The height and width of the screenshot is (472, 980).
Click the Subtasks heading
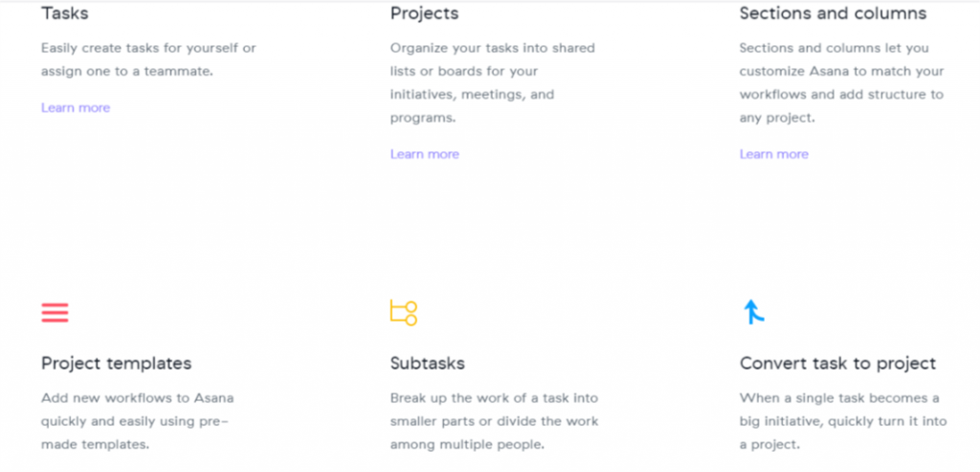[427, 364]
